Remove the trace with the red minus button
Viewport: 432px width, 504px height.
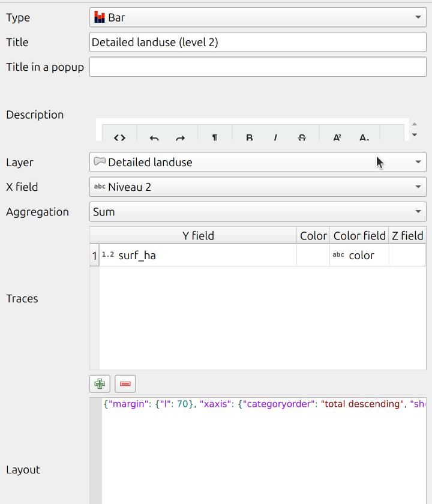pyautogui.click(x=125, y=383)
